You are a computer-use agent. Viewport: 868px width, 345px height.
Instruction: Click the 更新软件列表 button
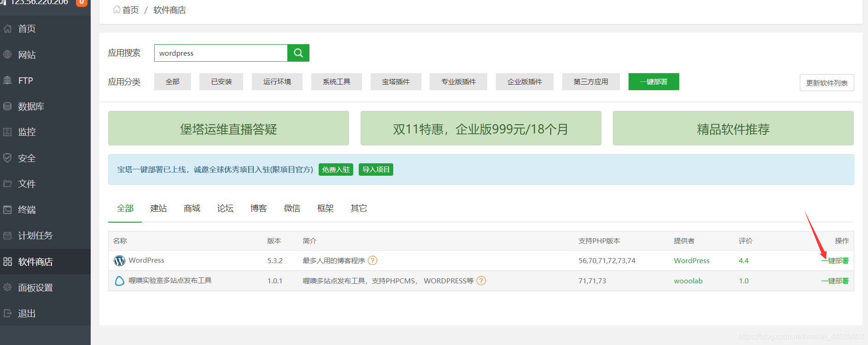click(827, 83)
